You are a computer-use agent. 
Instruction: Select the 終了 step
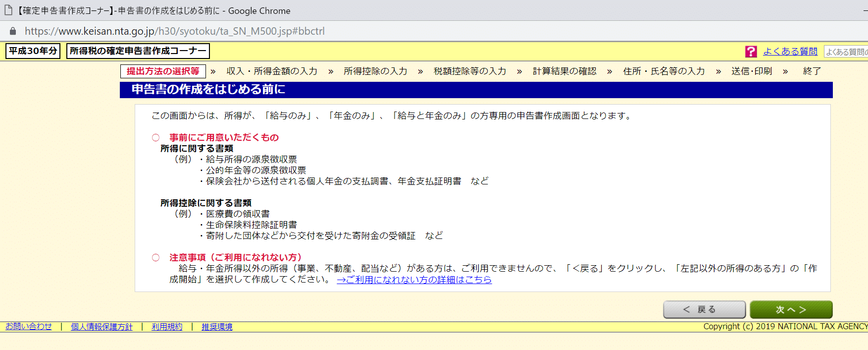(x=812, y=71)
